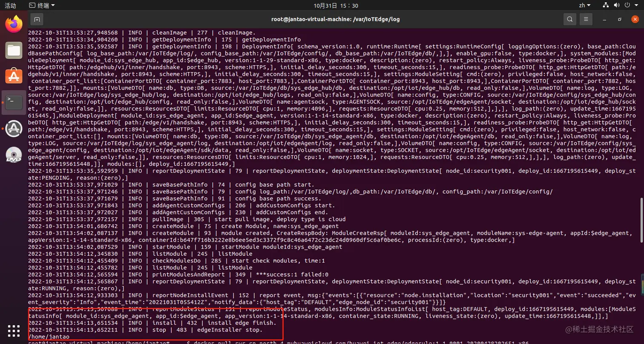The height and width of the screenshot is (344, 644).
Task: Minimize the terminal window
Action: click(x=605, y=19)
